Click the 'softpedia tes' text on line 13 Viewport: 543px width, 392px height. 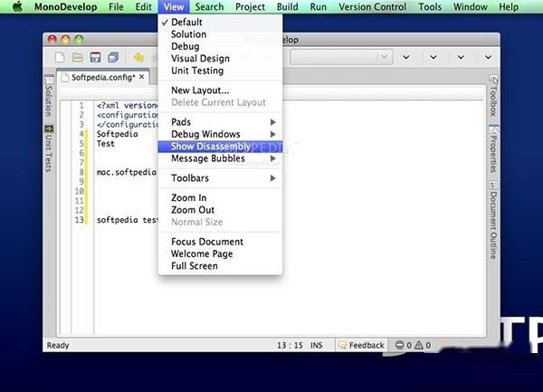click(127, 220)
